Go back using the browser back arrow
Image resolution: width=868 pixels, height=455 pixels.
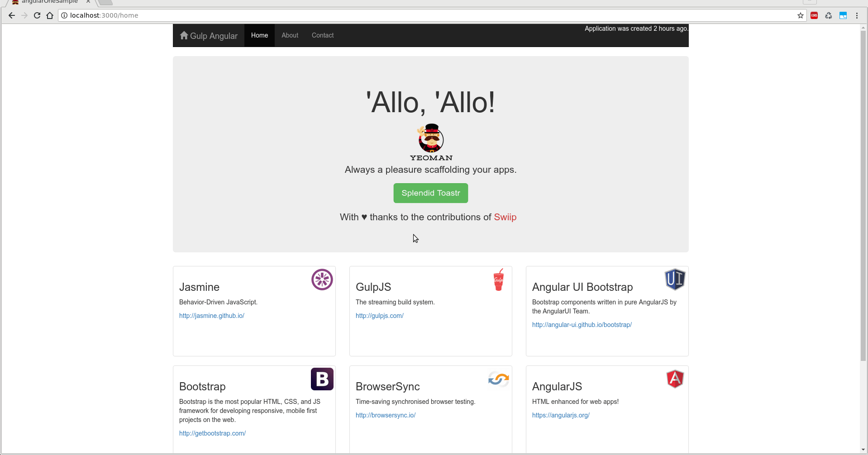12,15
